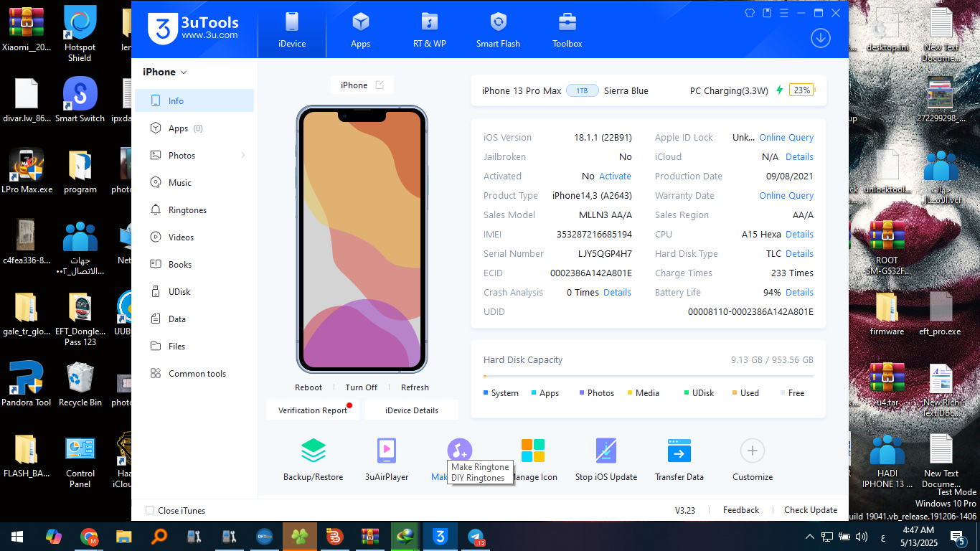Click the iCloud Details link
This screenshot has width=980, height=551.
pos(799,156)
